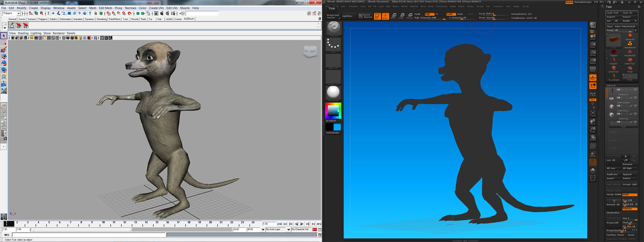Image resolution: width=644 pixels, height=242 pixels.
Task: Click the MEL command input field
Action: [x=89, y=235]
